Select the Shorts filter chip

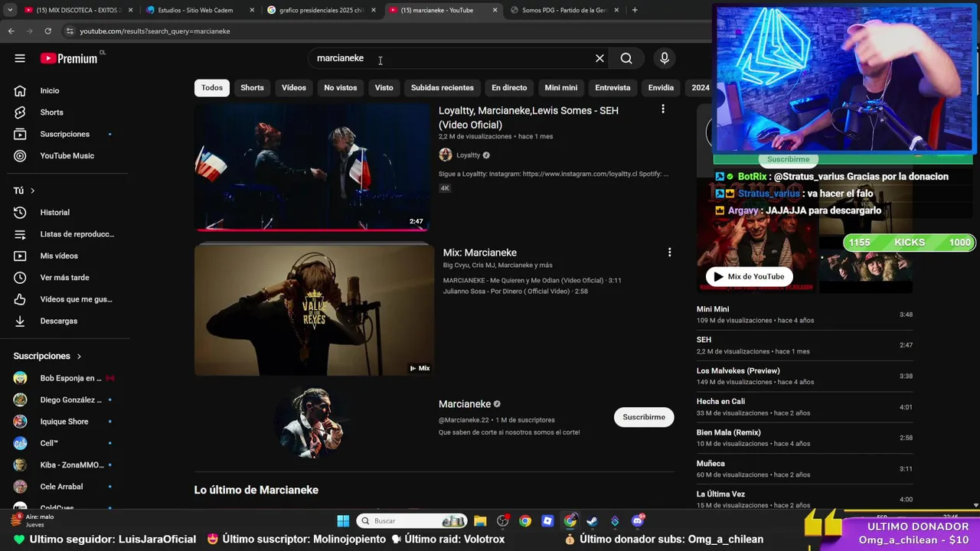[x=252, y=87]
